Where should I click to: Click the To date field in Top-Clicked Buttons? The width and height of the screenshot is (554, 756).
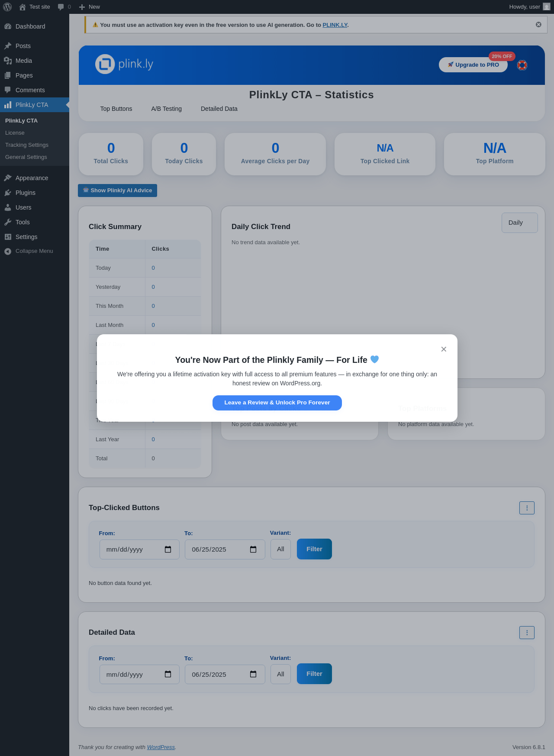pyautogui.click(x=225, y=549)
